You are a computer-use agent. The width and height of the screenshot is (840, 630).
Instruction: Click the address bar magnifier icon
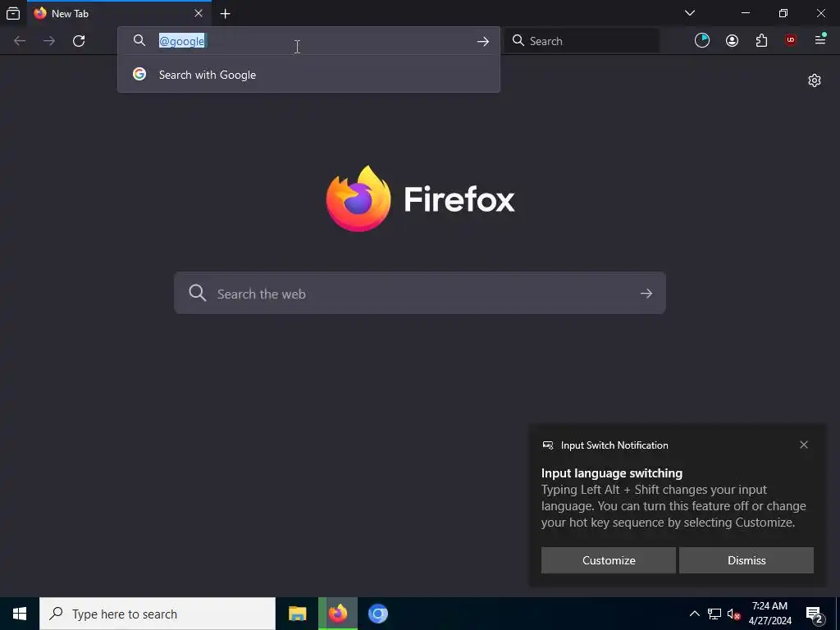[x=139, y=41]
